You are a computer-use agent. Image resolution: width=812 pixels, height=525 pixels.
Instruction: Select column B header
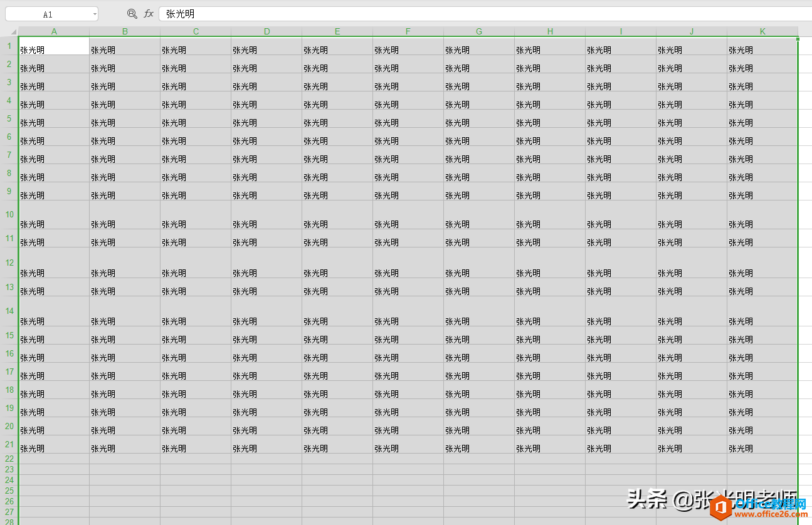[x=125, y=31]
